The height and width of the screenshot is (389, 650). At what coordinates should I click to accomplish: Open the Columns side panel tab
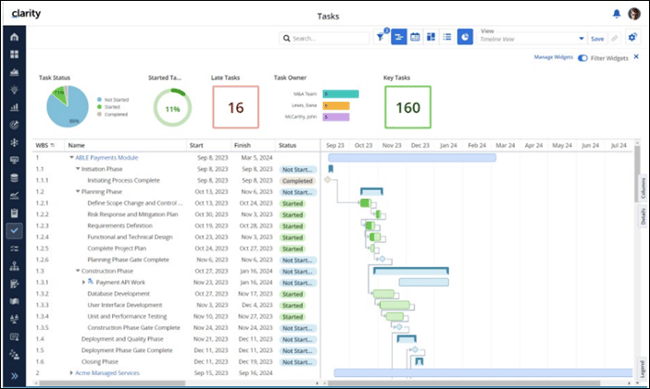(643, 188)
